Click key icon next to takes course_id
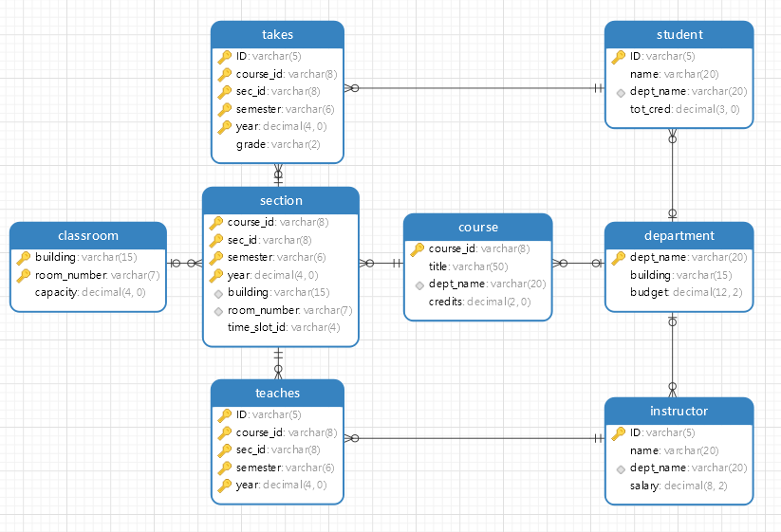 click(225, 74)
